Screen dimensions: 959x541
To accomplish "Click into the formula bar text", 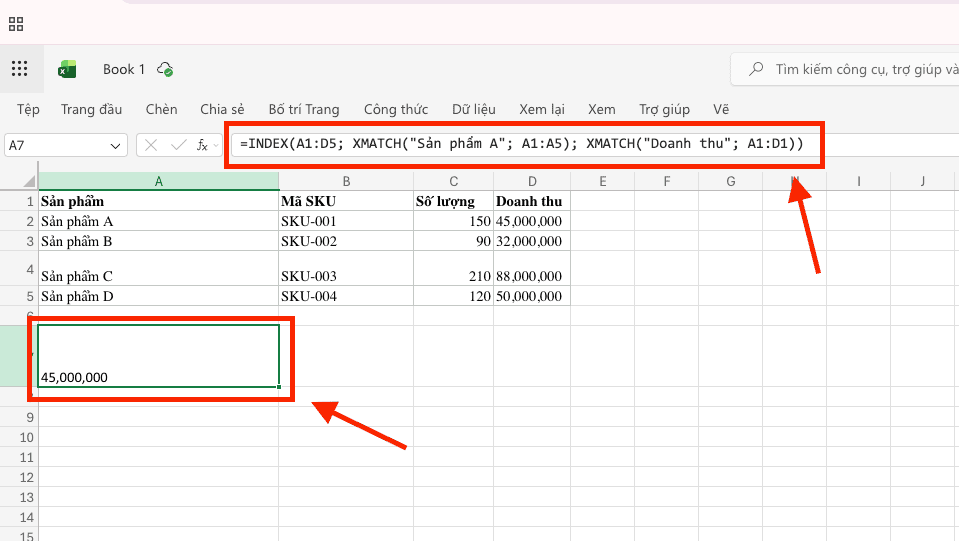I will 522,144.
